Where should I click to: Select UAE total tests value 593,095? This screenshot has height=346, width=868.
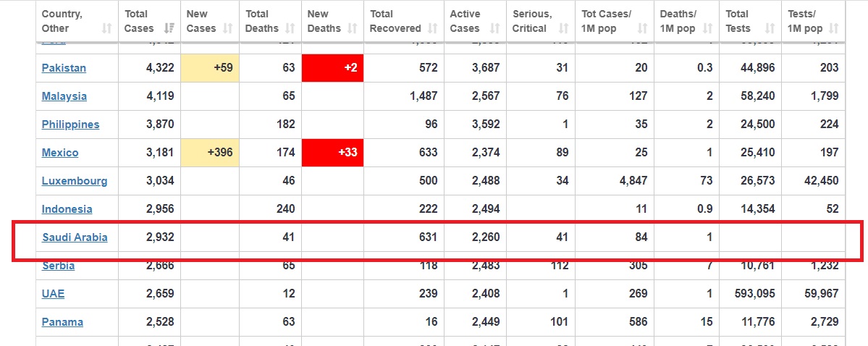[x=754, y=294]
